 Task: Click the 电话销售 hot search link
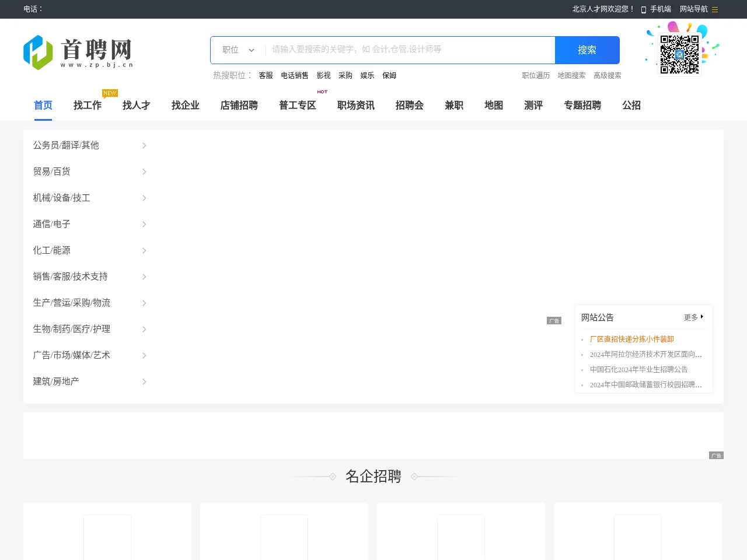pos(295,76)
